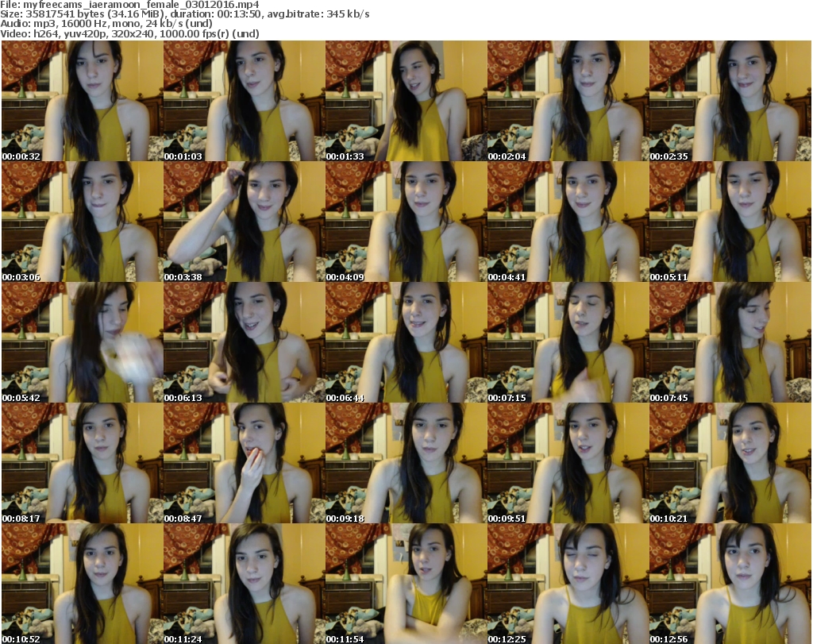Open the frame stamped 00:10:52

point(82,584)
